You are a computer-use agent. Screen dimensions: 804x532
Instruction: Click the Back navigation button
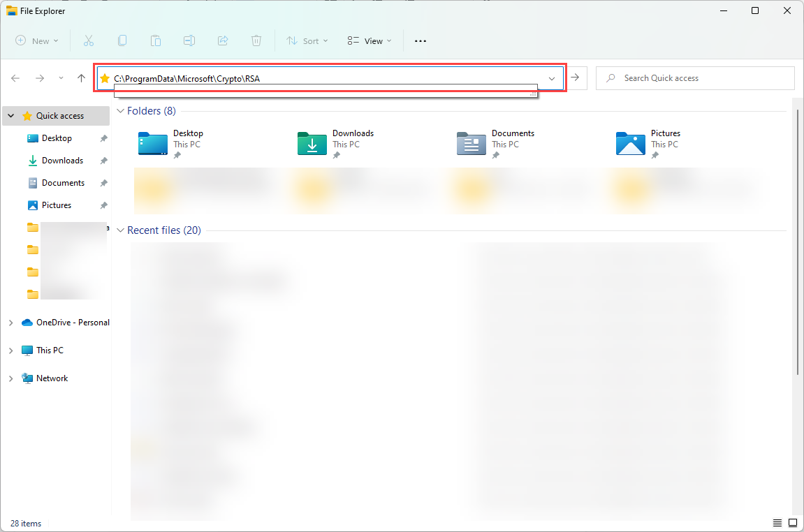tap(15, 78)
